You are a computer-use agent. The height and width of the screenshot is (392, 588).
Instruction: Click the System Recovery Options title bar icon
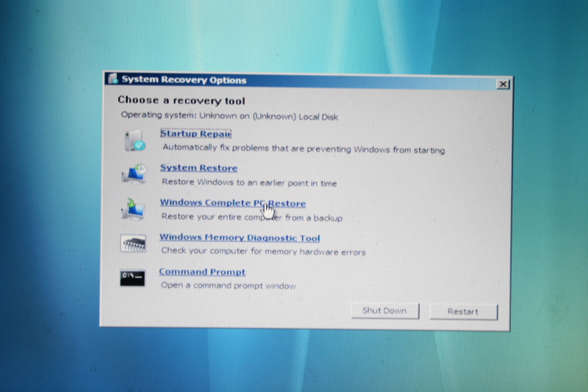pyautogui.click(x=112, y=79)
